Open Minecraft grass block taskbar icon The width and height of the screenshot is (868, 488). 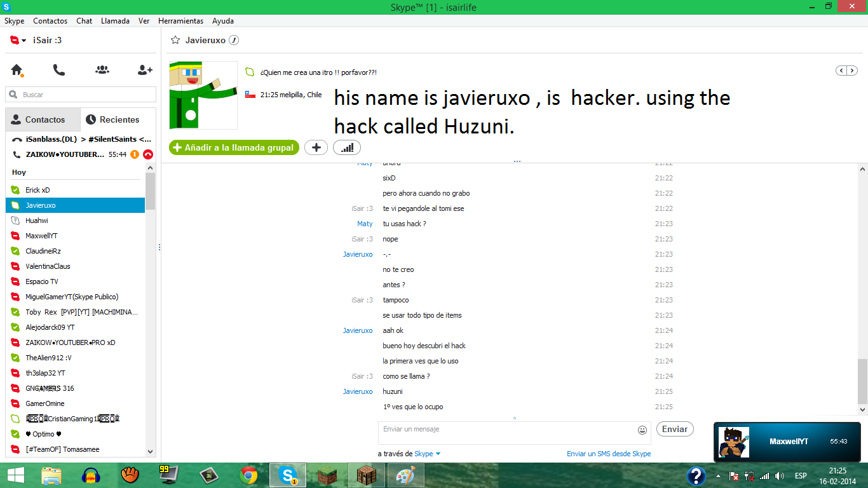(327, 475)
